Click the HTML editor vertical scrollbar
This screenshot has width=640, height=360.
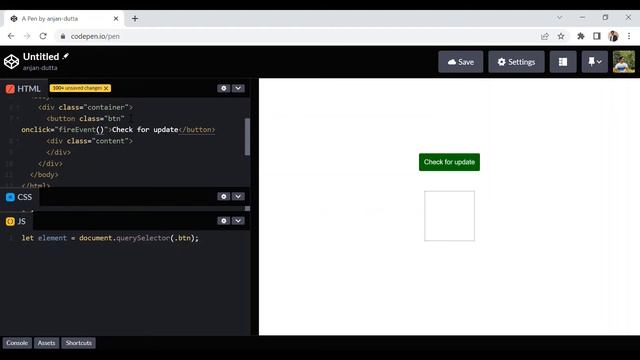247,137
